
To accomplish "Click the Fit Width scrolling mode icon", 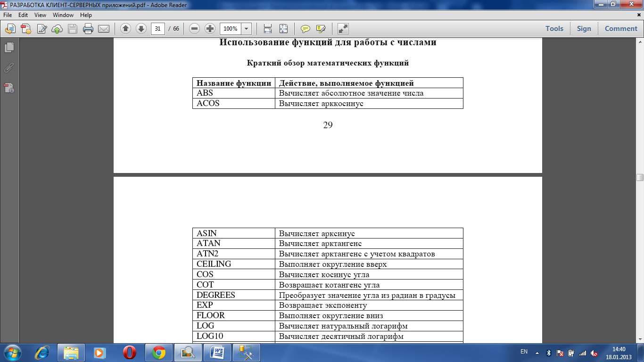I will pos(268,29).
